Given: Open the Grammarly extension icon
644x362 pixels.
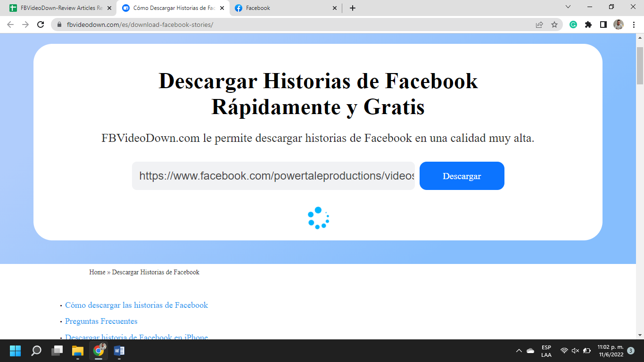Looking at the screenshot, I should 573,25.
